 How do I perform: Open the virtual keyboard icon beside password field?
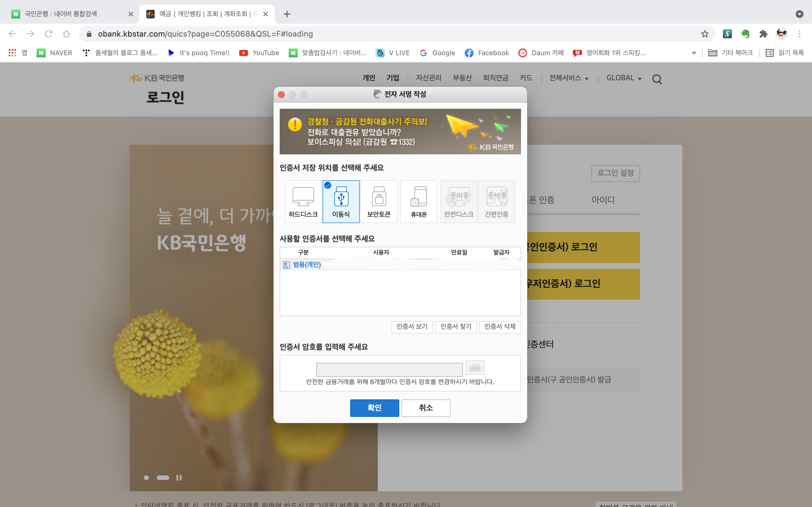pyautogui.click(x=475, y=368)
